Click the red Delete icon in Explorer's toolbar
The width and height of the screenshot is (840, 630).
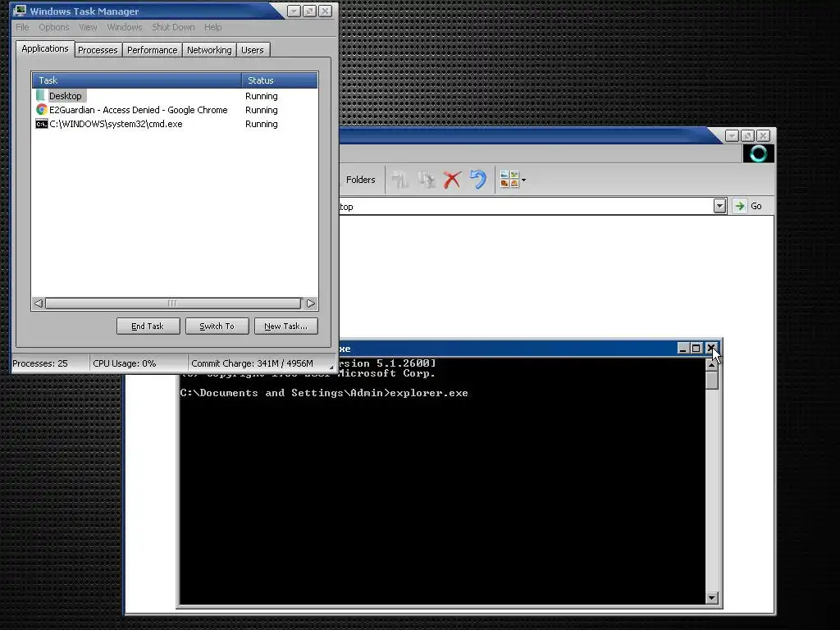[452, 180]
